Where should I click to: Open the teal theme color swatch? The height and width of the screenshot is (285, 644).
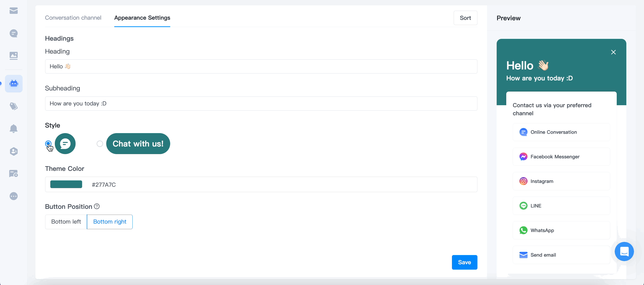pyautogui.click(x=66, y=184)
